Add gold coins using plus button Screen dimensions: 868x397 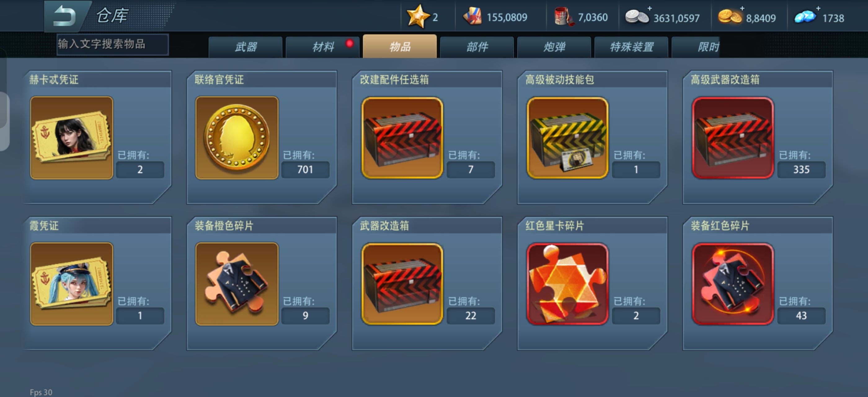[x=742, y=8]
